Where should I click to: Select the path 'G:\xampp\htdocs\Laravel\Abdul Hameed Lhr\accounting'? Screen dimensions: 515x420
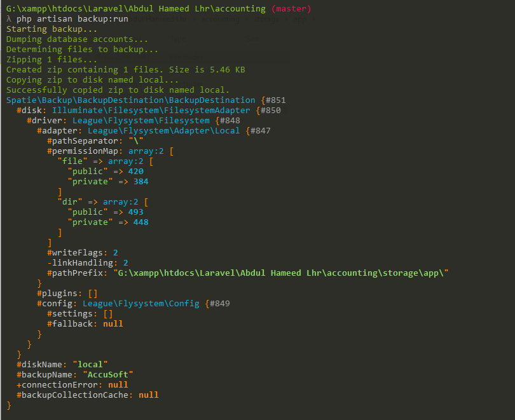pyautogui.click(x=134, y=8)
